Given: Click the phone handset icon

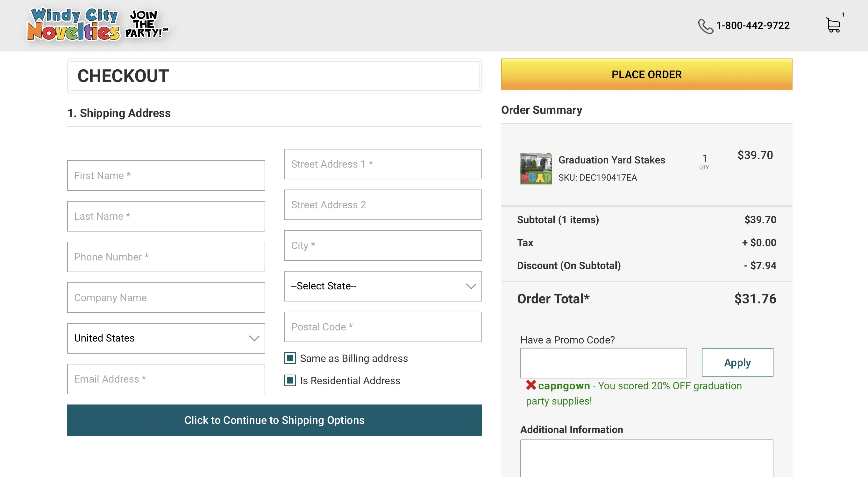Looking at the screenshot, I should coord(705,26).
